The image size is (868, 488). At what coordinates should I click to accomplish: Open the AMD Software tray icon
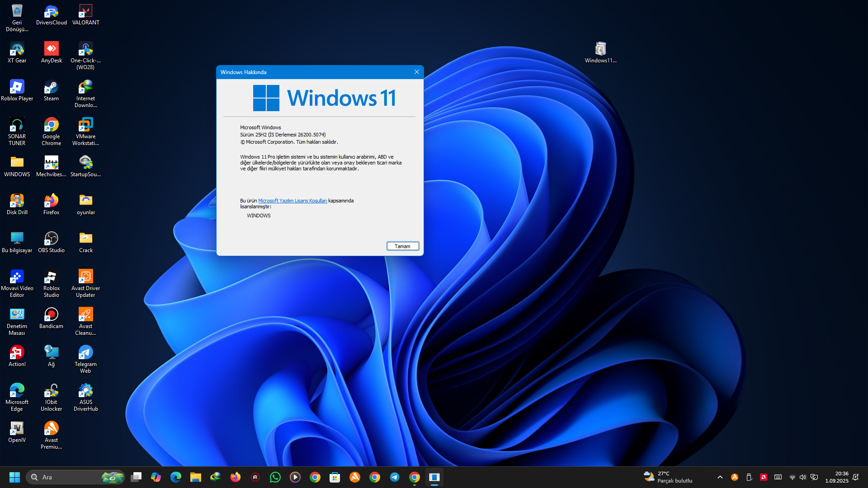pos(764,477)
